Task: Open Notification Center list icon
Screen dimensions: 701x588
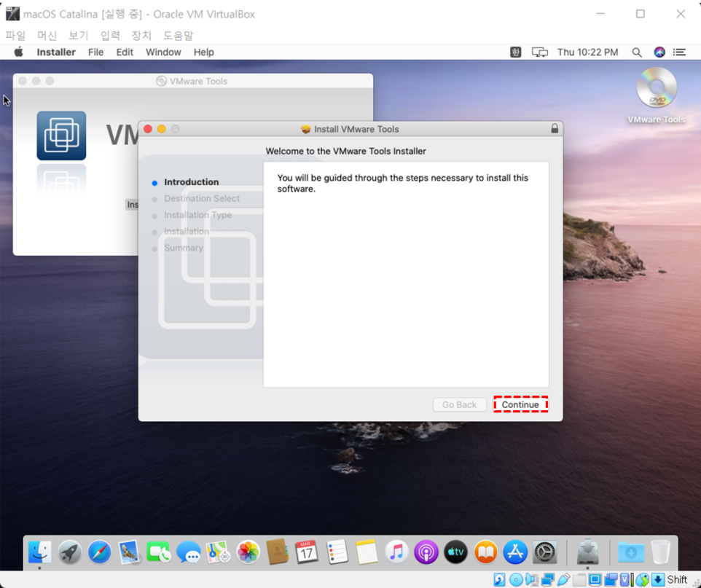Action: (680, 52)
